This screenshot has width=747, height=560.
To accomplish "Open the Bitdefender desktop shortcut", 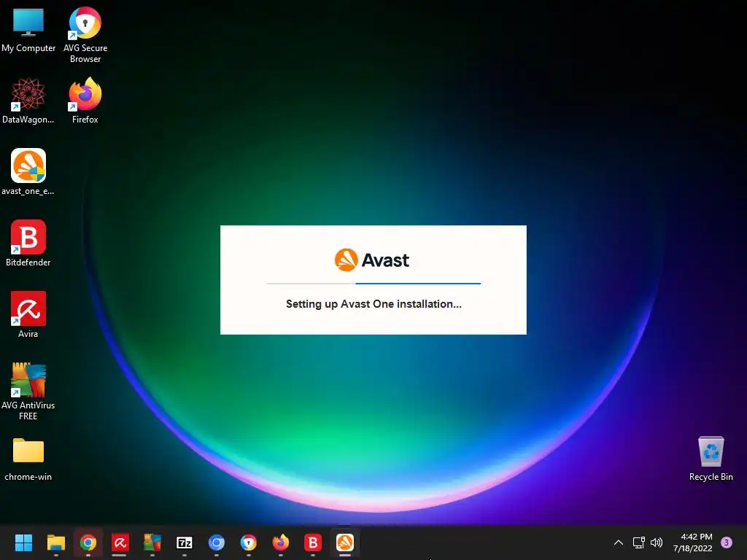I will coord(28,244).
